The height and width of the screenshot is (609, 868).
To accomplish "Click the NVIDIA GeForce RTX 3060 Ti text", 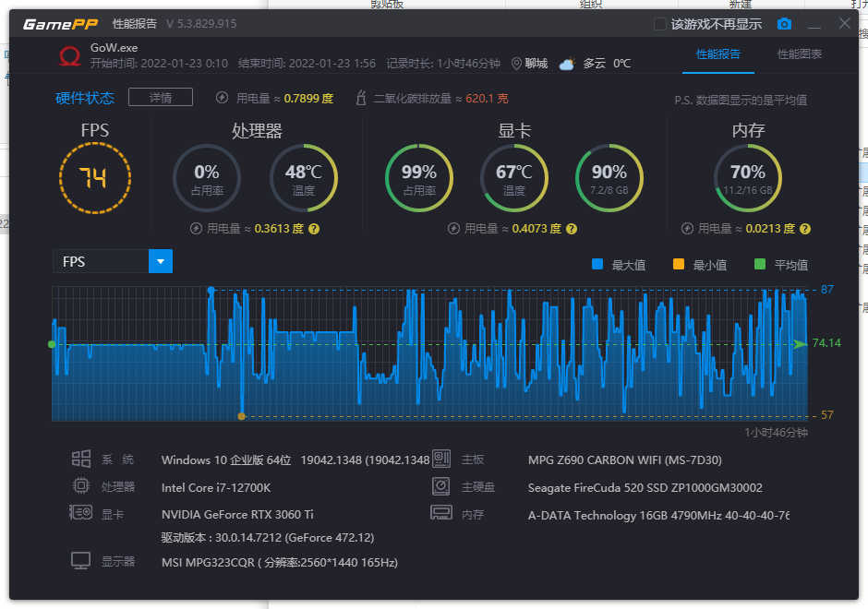I will [237, 514].
